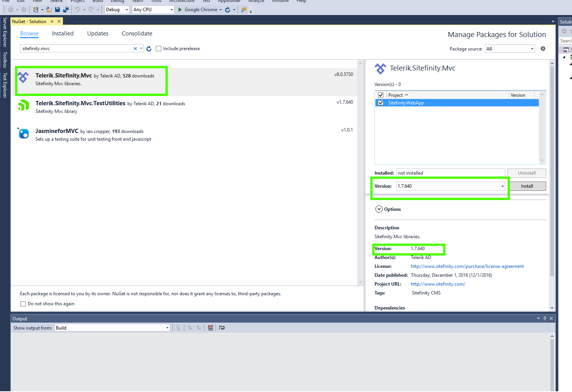Pin the Output panel

(x=545, y=318)
